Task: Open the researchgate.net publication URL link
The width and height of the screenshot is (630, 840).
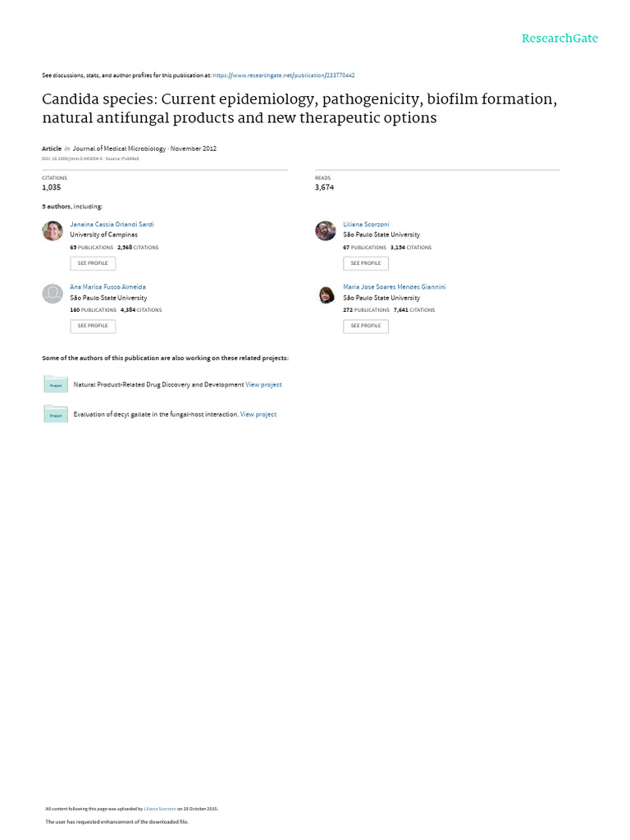Action: (x=283, y=75)
